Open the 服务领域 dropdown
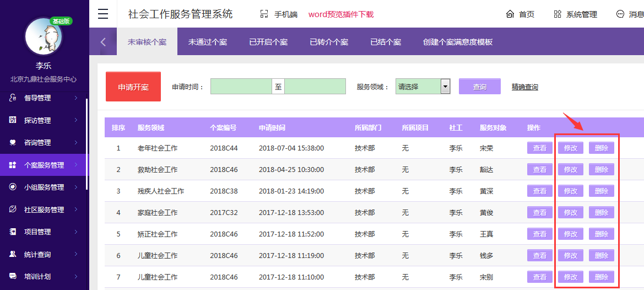The width and height of the screenshot is (644, 290). coord(445,87)
